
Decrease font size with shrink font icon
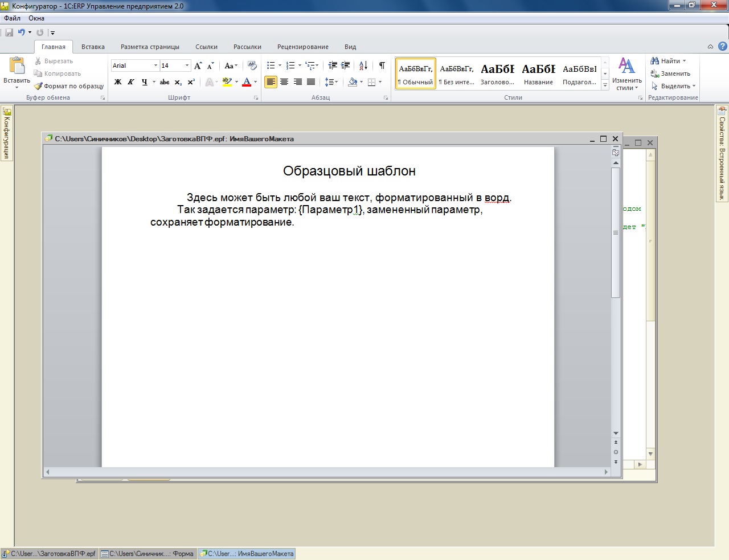pyautogui.click(x=211, y=66)
